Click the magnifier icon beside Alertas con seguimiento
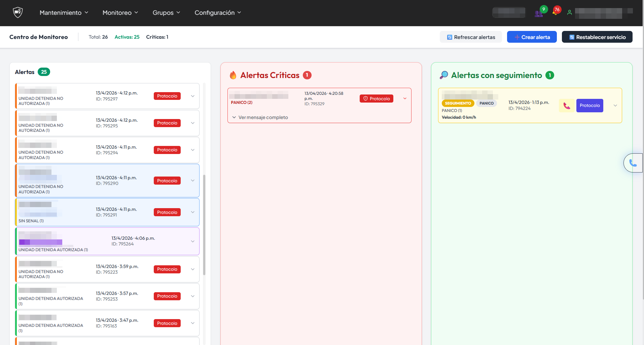644x345 pixels. [444, 75]
